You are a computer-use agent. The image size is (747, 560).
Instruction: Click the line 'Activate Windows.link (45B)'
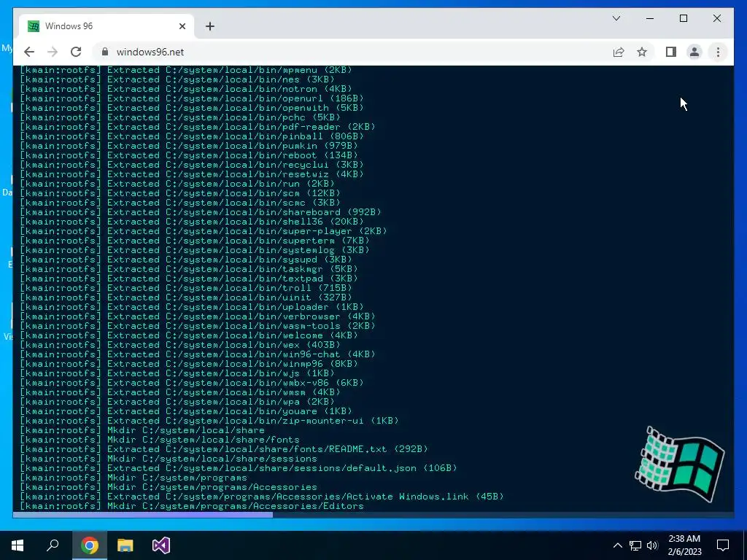pos(262,497)
